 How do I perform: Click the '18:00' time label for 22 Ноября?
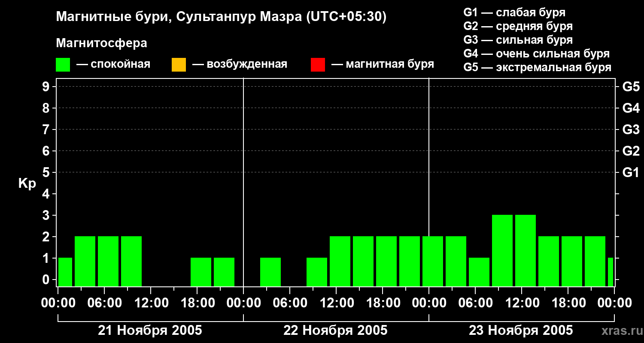pyautogui.click(x=383, y=303)
